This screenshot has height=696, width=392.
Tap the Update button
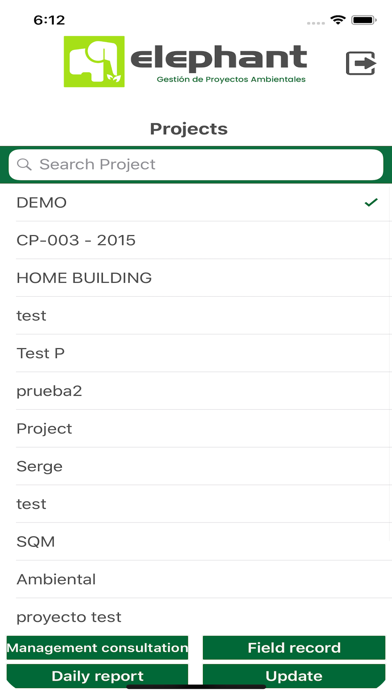tap(294, 676)
